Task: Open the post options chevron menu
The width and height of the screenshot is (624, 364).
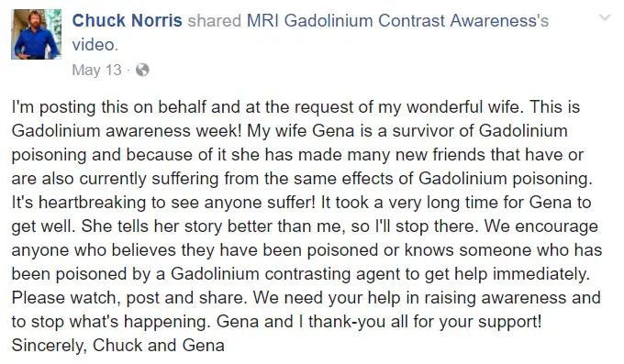Action: (x=605, y=17)
